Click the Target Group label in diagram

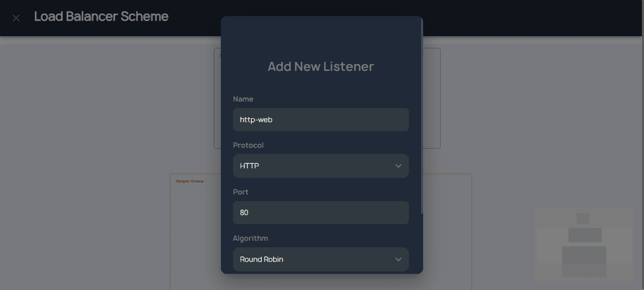(x=190, y=181)
